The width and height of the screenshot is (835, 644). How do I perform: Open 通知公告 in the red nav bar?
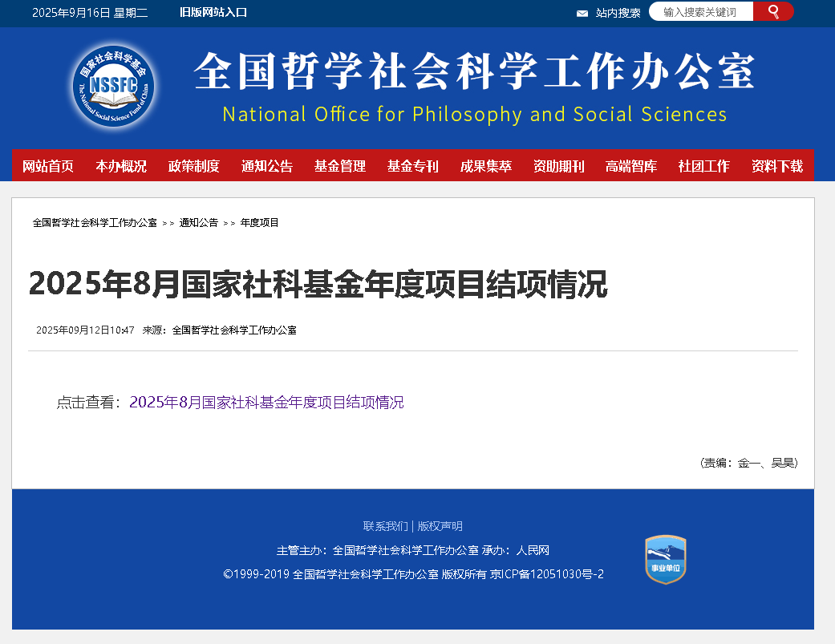pos(267,166)
